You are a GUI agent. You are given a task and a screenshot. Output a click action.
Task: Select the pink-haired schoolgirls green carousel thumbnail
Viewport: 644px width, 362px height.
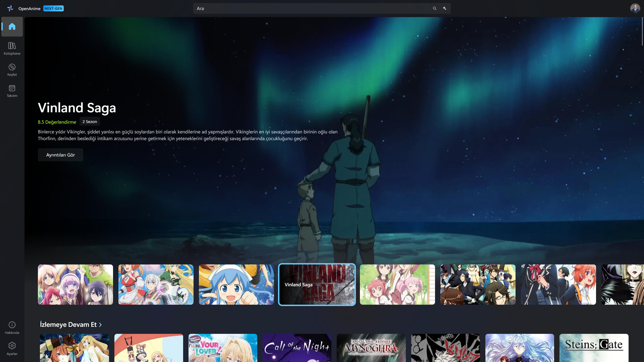click(x=397, y=285)
